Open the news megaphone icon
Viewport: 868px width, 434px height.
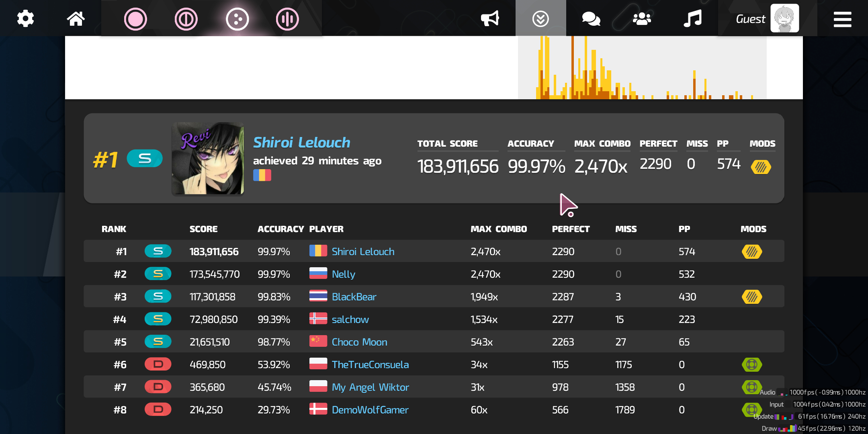tap(490, 18)
